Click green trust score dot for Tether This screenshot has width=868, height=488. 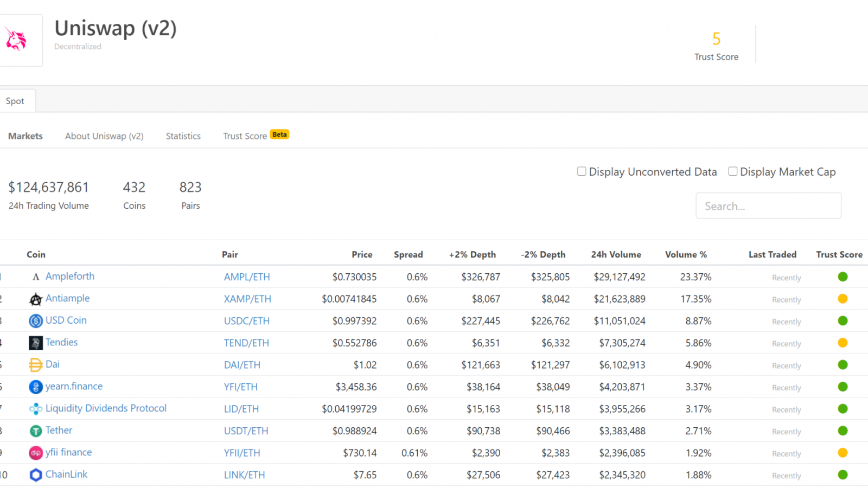pos(843,431)
